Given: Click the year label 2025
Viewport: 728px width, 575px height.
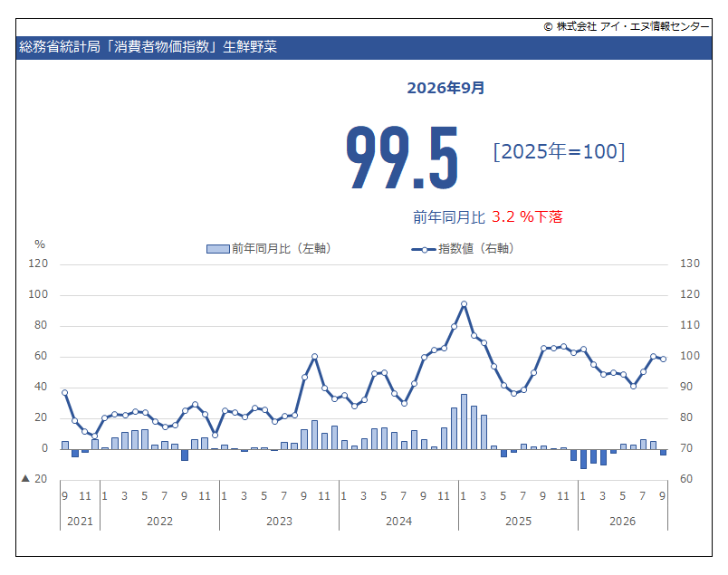Looking at the screenshot, I should 518,522.
